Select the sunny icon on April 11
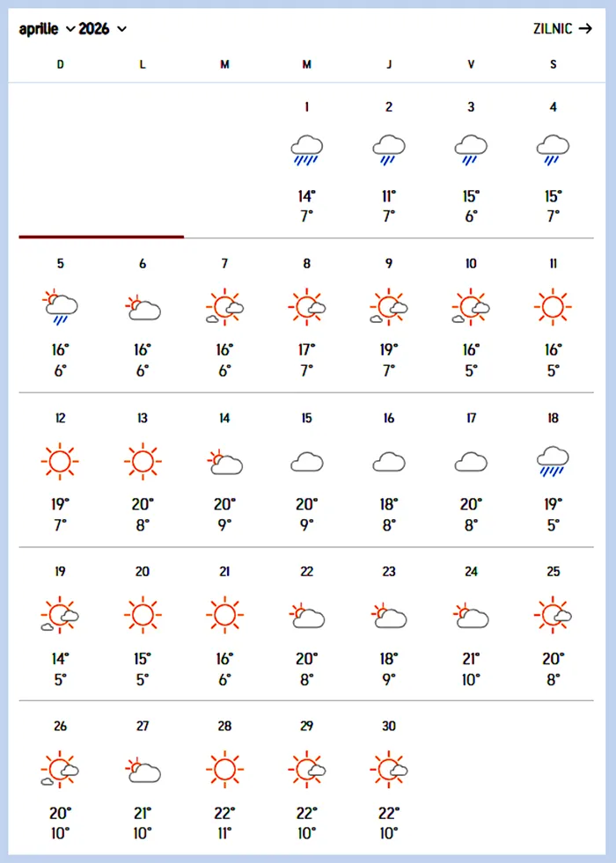The width and height of the screenshot is (616, 863). 553,306
